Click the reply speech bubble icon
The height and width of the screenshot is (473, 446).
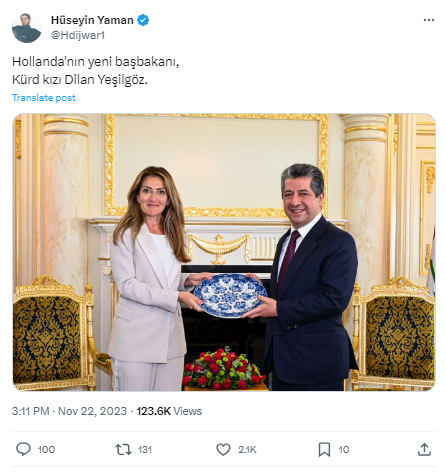[23, 449]
